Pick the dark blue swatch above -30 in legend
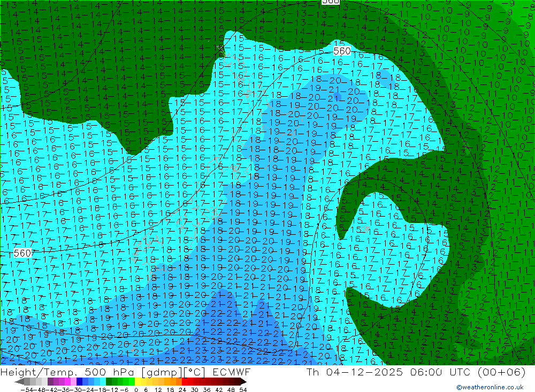The width and height of the screenshot is (535, 392). tap(79, 381)
